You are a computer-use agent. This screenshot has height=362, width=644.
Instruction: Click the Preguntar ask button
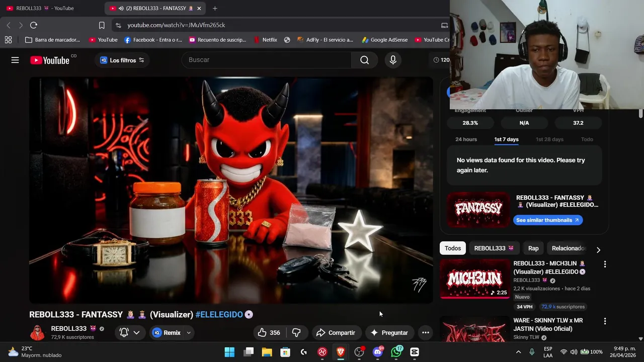click(x=389, y=332)
